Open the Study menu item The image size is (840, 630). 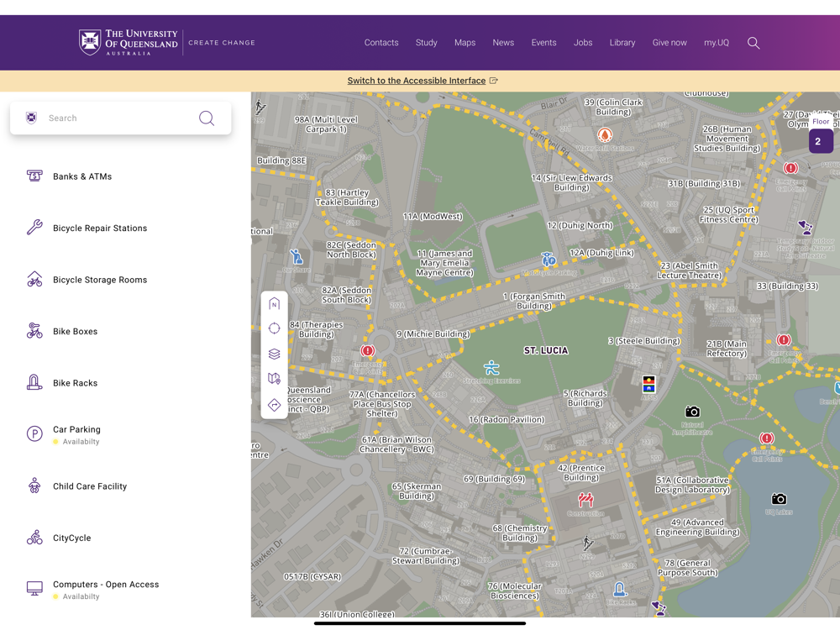[x=427, y=43]
